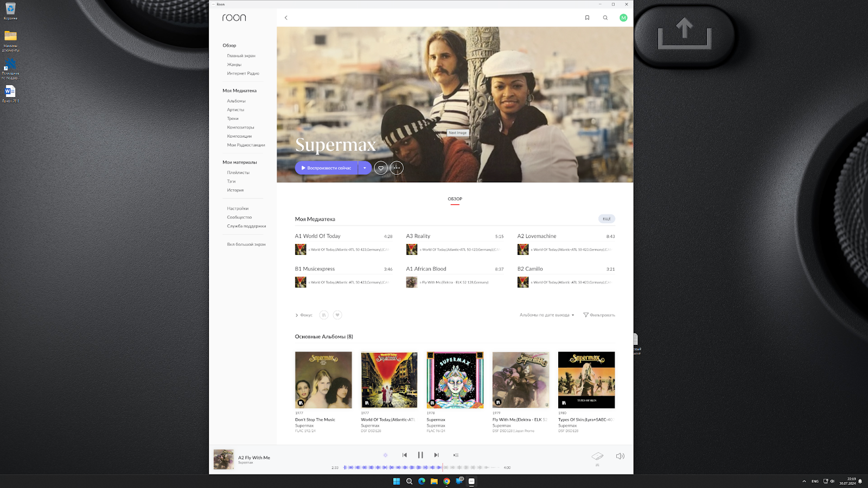Open История in the sidebar
This screenshot has height=488, width=868.
tap(235, 190)
